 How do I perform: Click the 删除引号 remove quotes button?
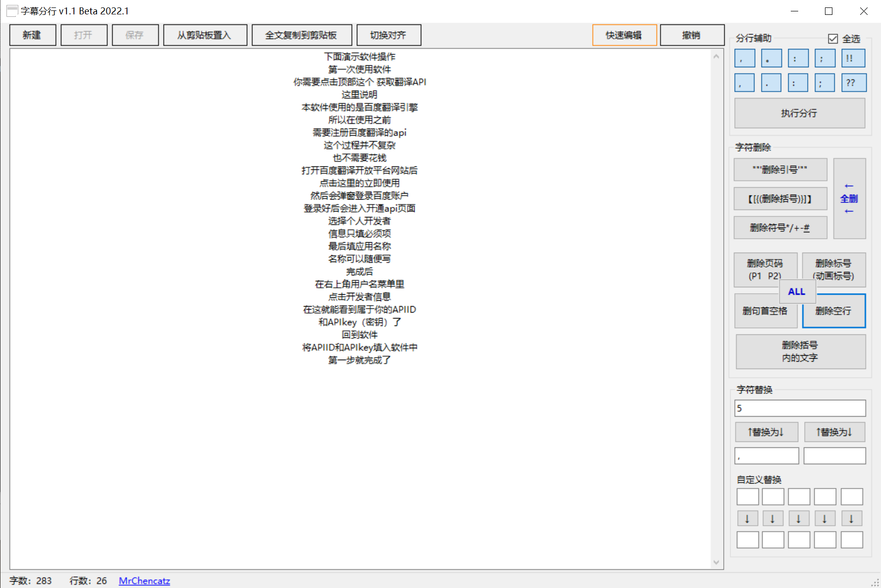coord(780,170)
